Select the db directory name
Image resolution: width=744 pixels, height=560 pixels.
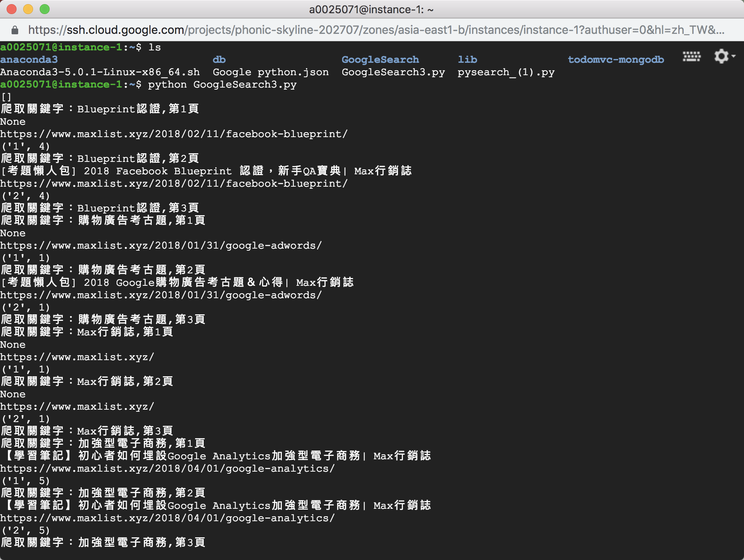coord(219,60)
